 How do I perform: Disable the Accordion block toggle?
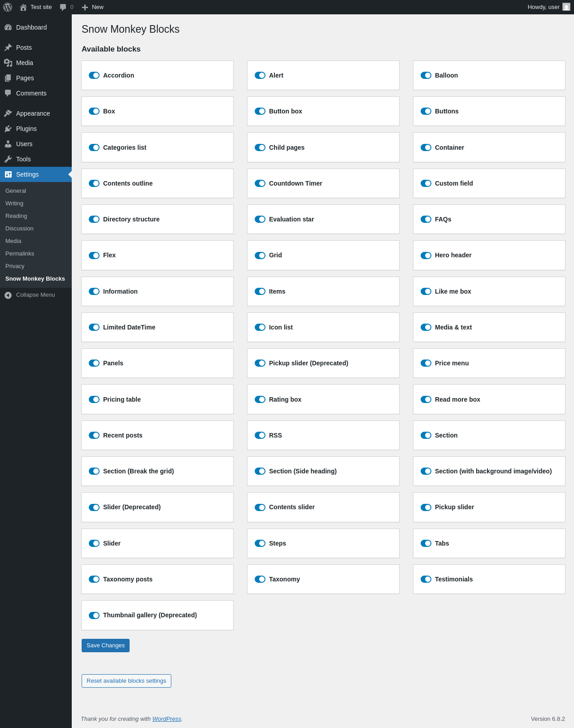(x=94, y=75)
